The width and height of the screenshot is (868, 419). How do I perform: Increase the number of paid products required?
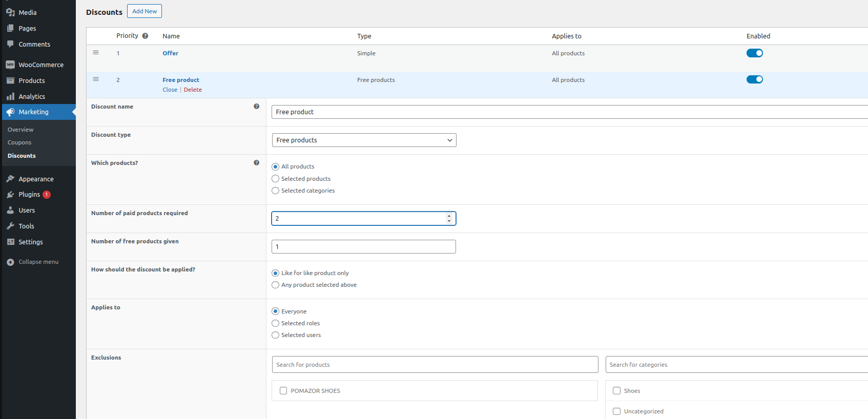(449, 216)
